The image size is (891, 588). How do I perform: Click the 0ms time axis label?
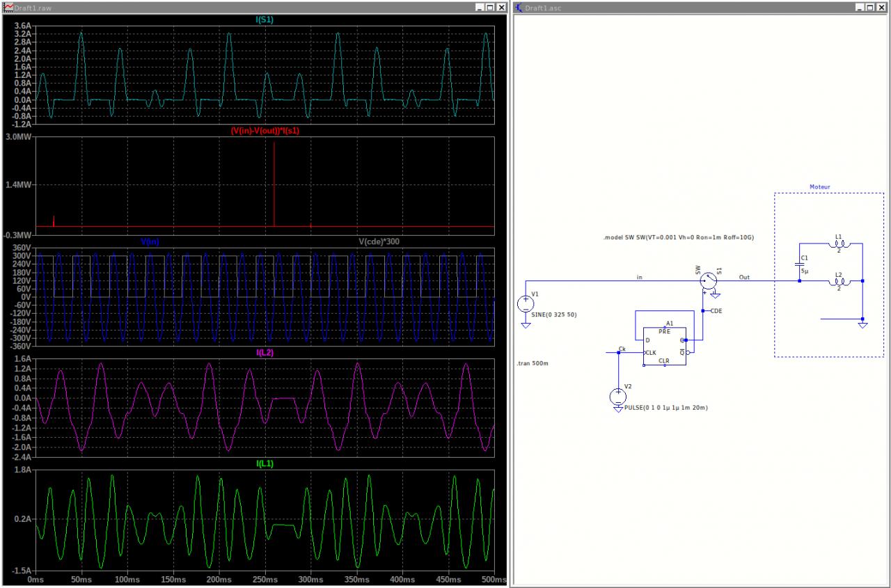pos(36,580)
